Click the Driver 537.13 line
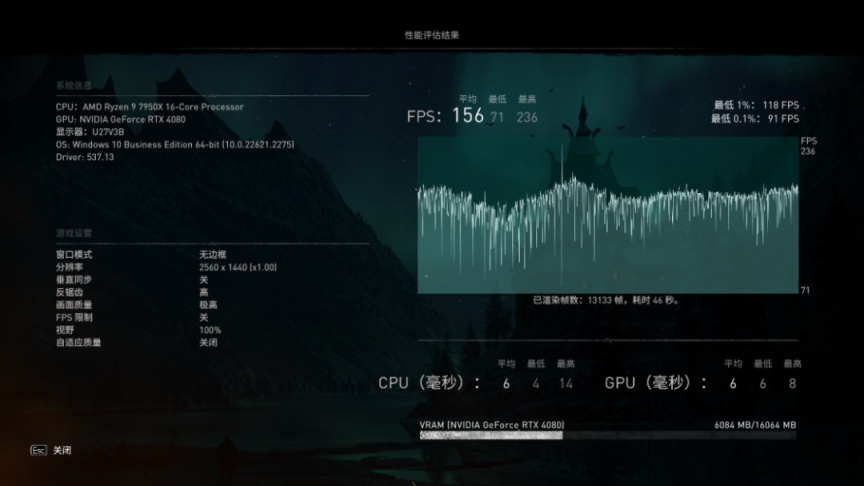This screenshot has width=864, height=486. tap(85, 157)
